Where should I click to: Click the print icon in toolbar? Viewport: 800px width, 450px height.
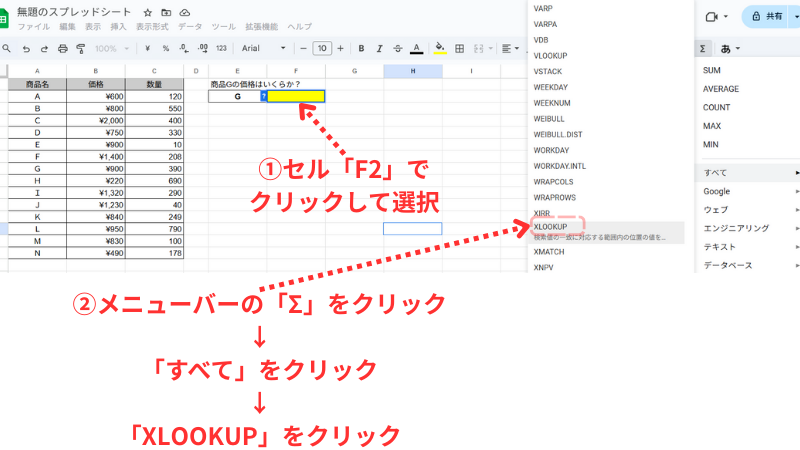(63, 48)
